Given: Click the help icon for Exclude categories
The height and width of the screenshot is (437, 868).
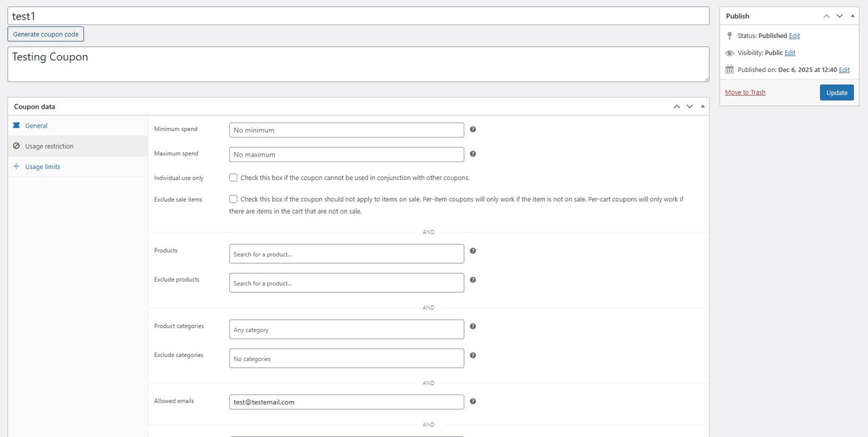Looking at the screenshot, I should coord(473,355).
